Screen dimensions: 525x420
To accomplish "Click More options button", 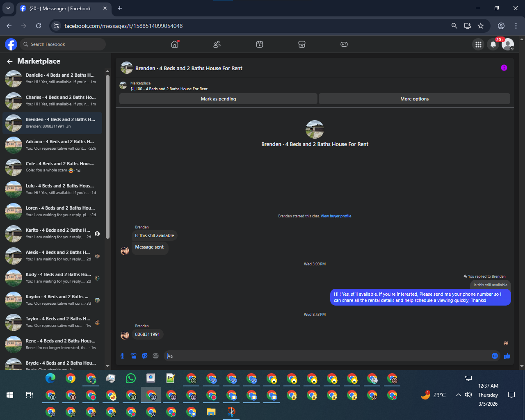I will (x=414, y=99).
